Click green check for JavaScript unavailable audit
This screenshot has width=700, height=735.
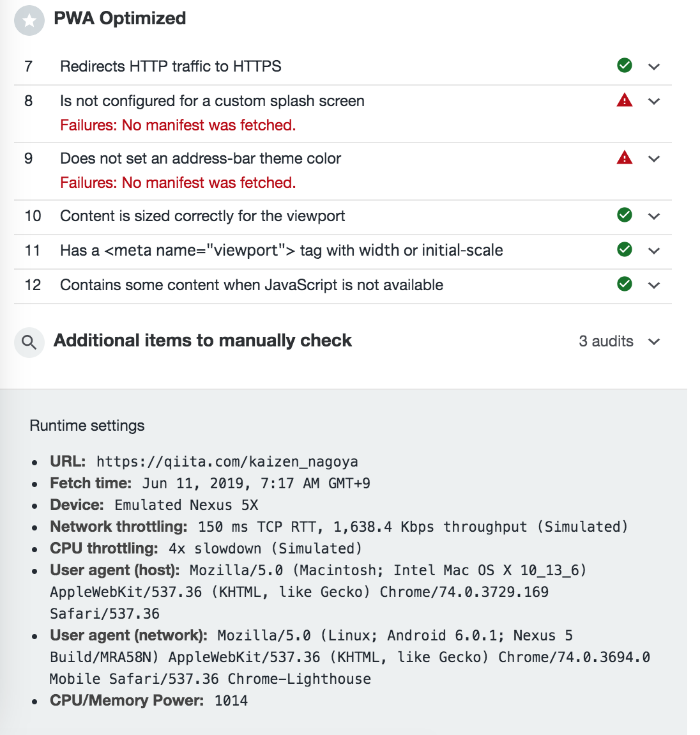pyautogui.click(x=624, y=284)
